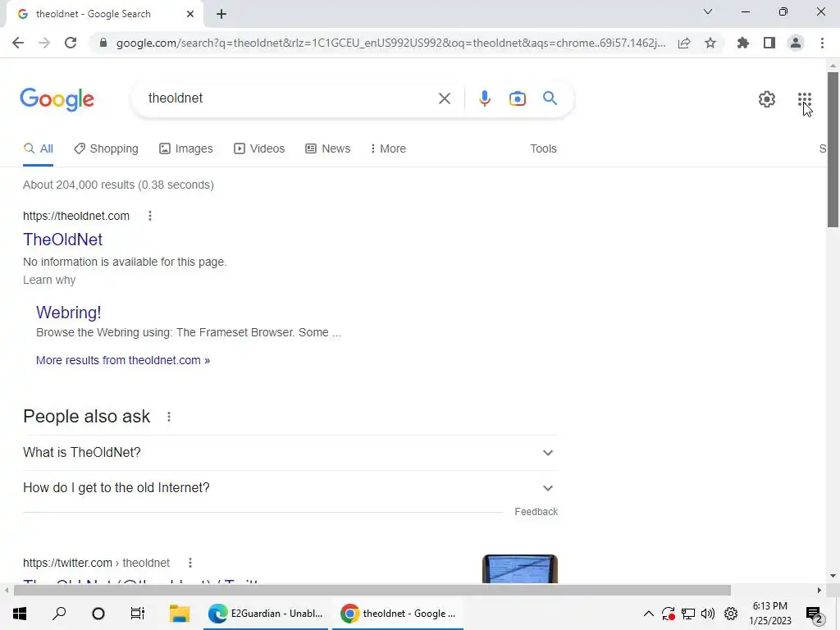
Task: Open options for theoldnet.com result
Action: 150,216
